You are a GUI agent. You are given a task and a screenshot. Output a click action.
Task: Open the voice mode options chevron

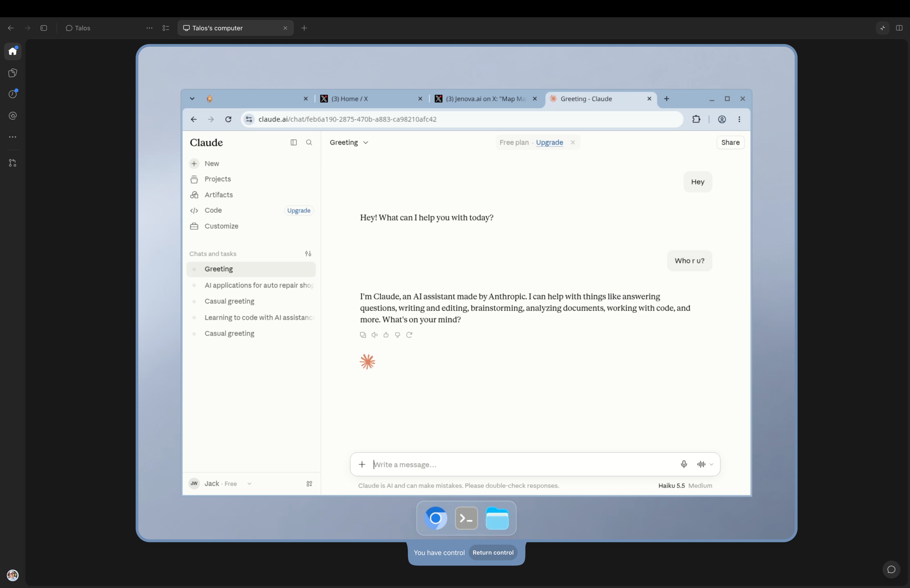coord(711,464)
